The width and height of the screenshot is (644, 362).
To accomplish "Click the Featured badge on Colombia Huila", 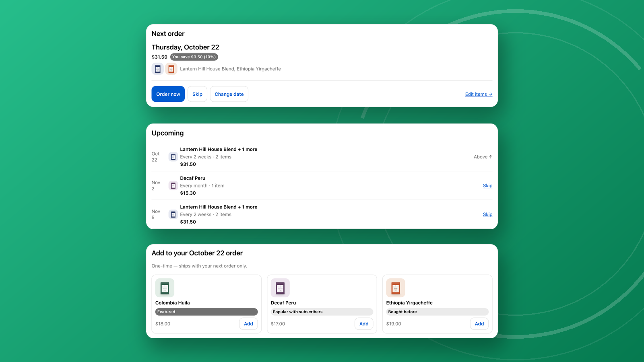I will tap(206, 312).
